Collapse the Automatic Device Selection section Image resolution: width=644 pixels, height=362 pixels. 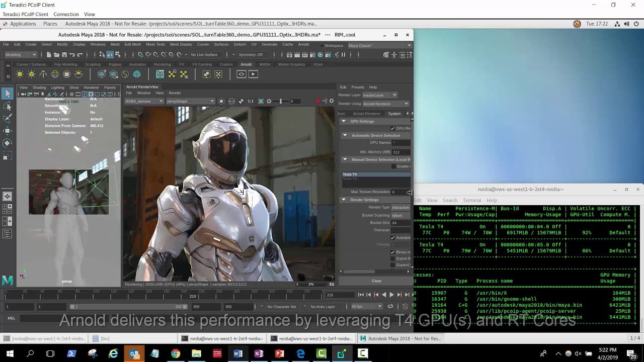pyautogui.click(x=345, y=135)
